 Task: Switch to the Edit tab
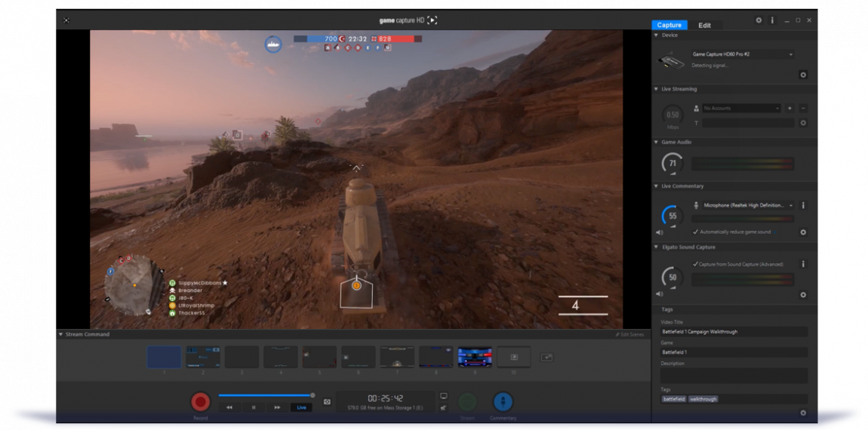704,25
